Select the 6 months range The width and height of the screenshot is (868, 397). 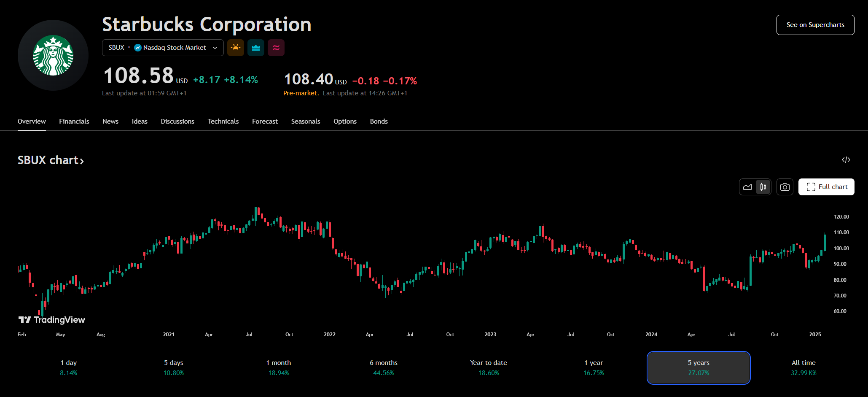pyautogui.click(x=384, y=367)
